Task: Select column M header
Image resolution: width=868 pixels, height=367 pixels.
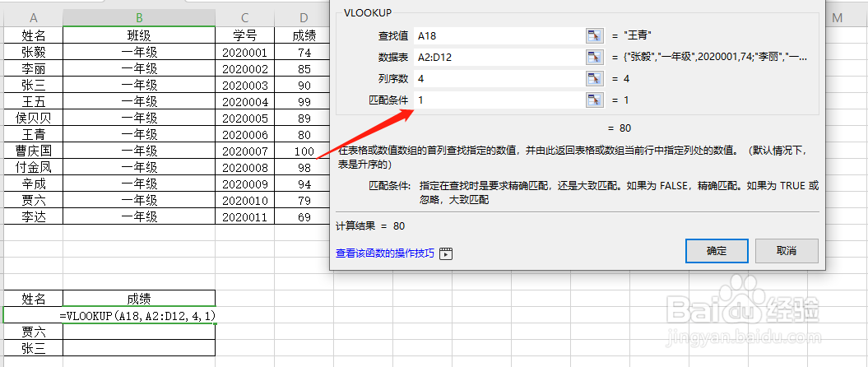Action: [x=837, y=18]
